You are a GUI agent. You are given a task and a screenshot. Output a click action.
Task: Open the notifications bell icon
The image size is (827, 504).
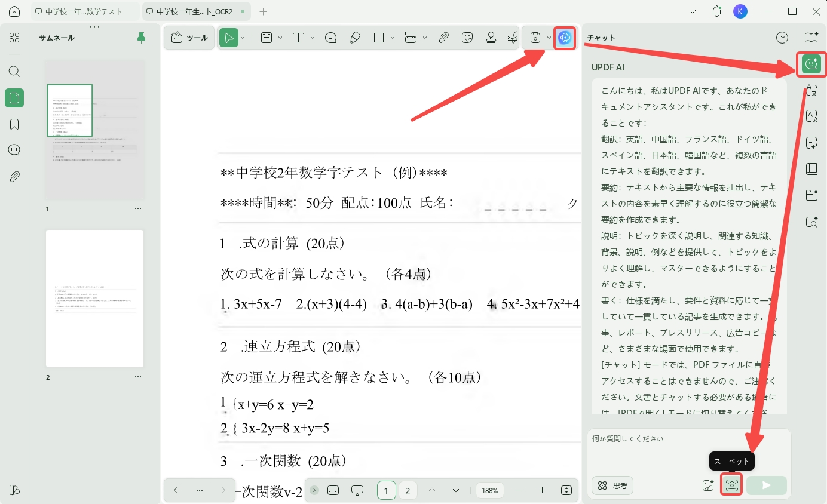tap(716, 11)
